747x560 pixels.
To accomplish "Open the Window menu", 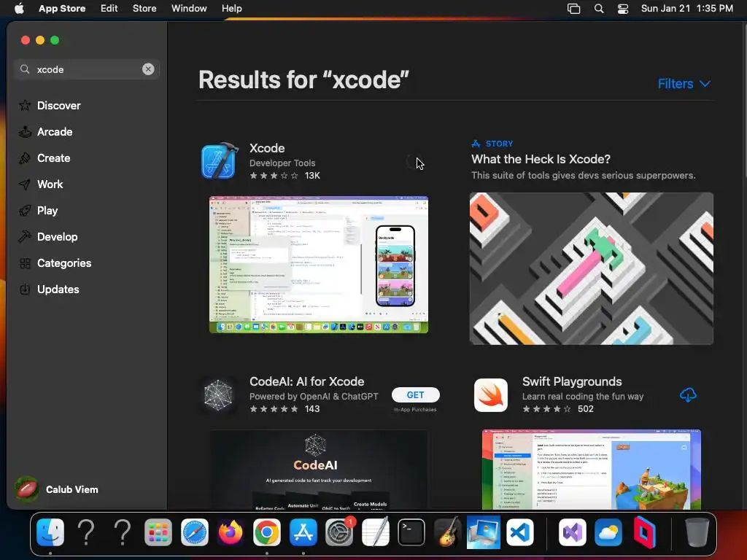I will point(189,9).
